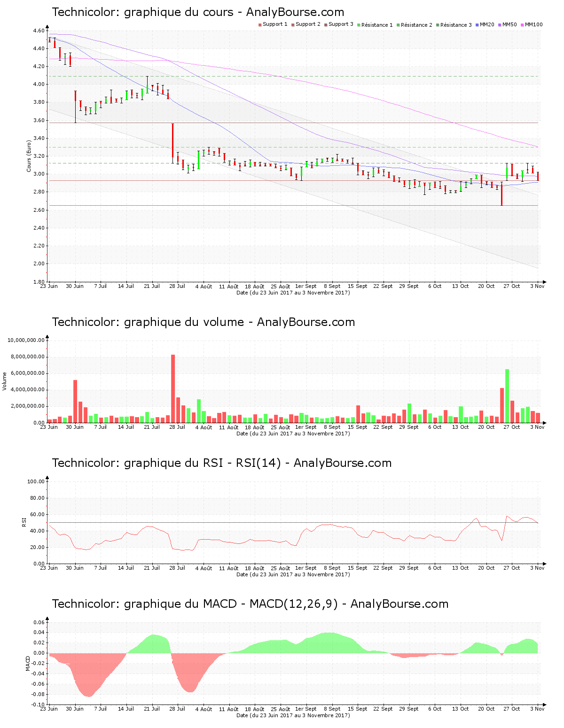Click the 0.06 value on MACD axis
The image size is (564, 728).
click(39, 622)
